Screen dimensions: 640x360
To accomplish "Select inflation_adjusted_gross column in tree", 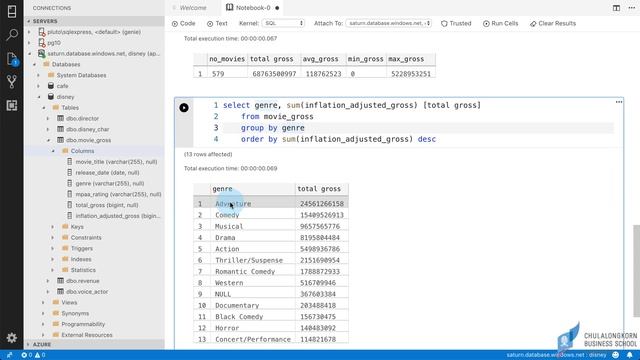I will pos(118,216).
